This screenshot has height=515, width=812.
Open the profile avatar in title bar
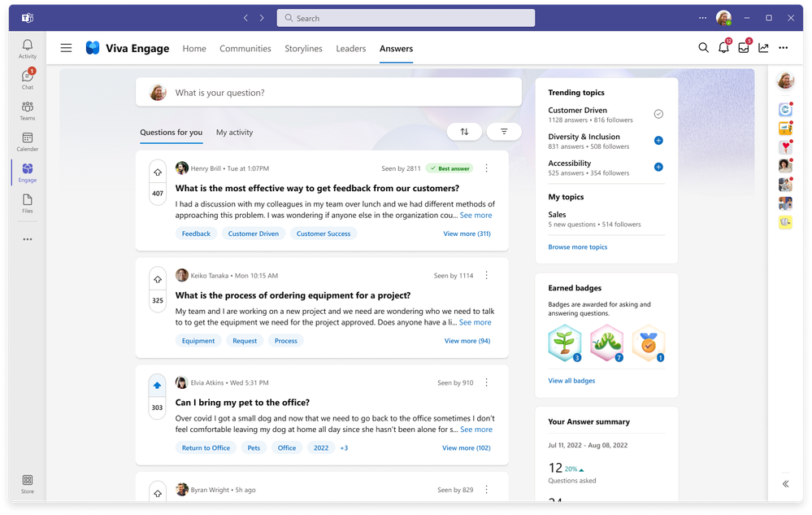[x=723, y=18]
